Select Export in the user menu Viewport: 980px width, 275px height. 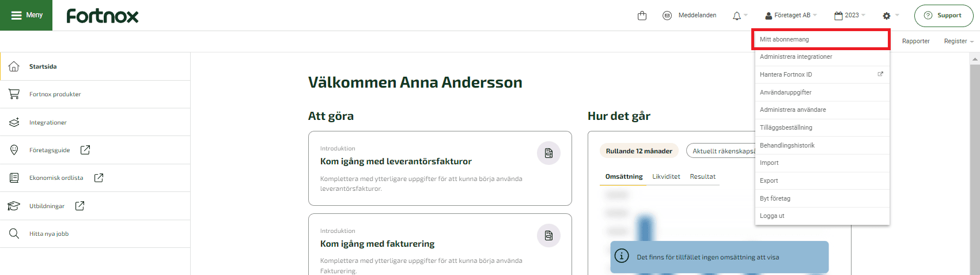point(822,180)
